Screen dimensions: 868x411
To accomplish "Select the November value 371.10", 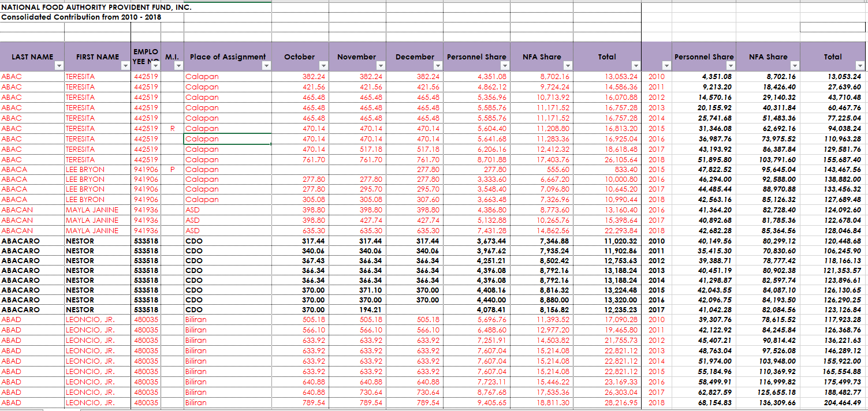I will [371, 290].
